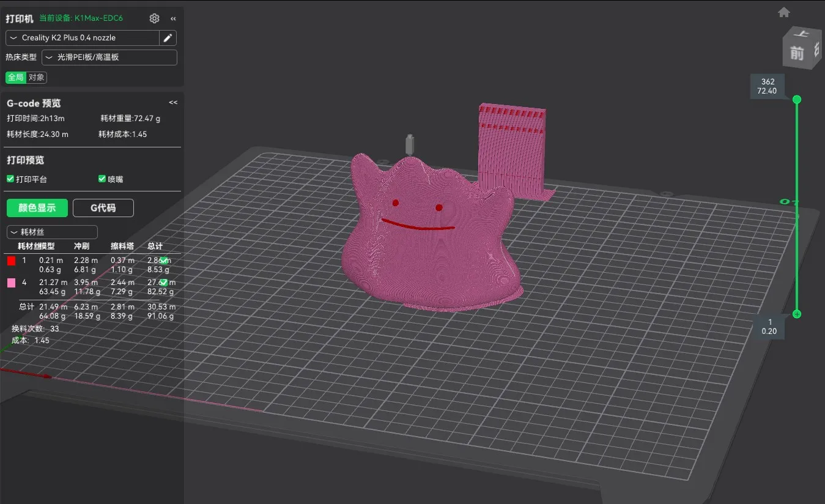
Task: Select the 颜色显示 tab
Action: (37, 208)
